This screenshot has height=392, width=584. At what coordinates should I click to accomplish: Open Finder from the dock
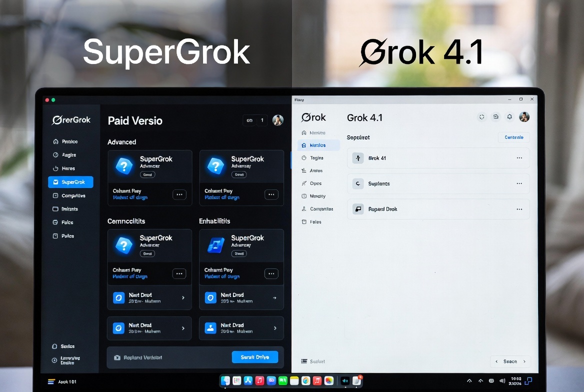click(x=225, y=380)
